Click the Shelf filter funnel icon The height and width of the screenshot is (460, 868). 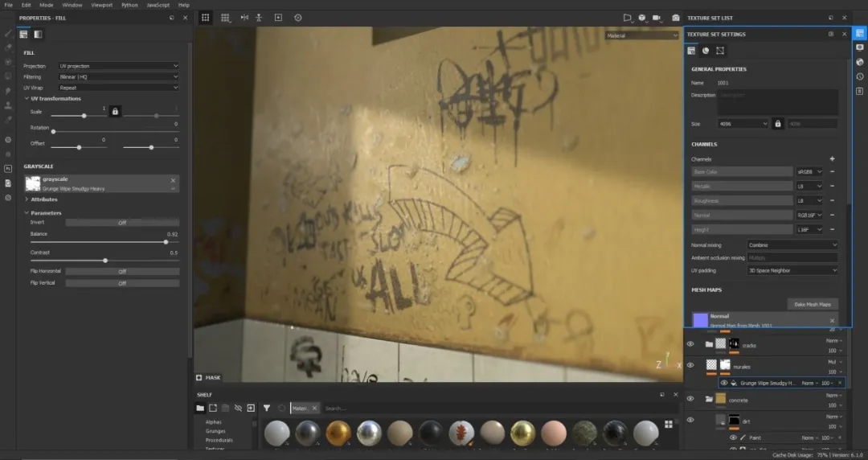pos(266,408)
